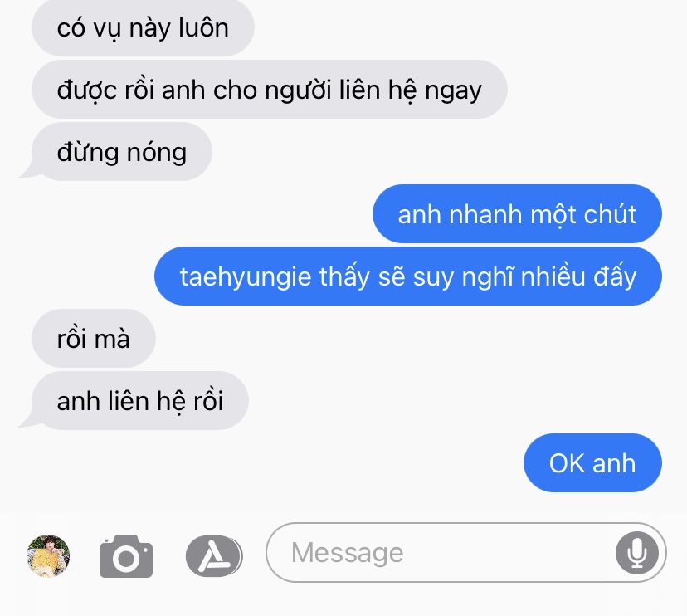Click the 'A' glyph in the apps icon
This screenshot has width=687, height=616.
pyautogui.click(x=213, y=556)
